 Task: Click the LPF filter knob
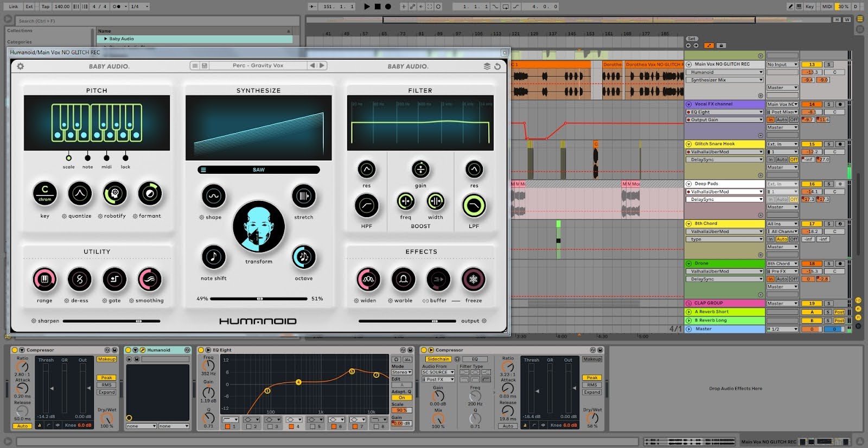474,206
